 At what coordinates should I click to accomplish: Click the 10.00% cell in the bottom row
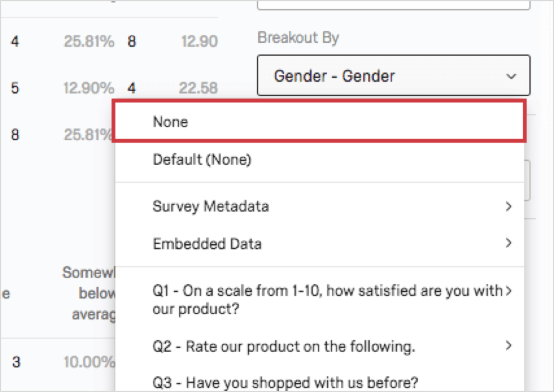click(x=88, y=361)
